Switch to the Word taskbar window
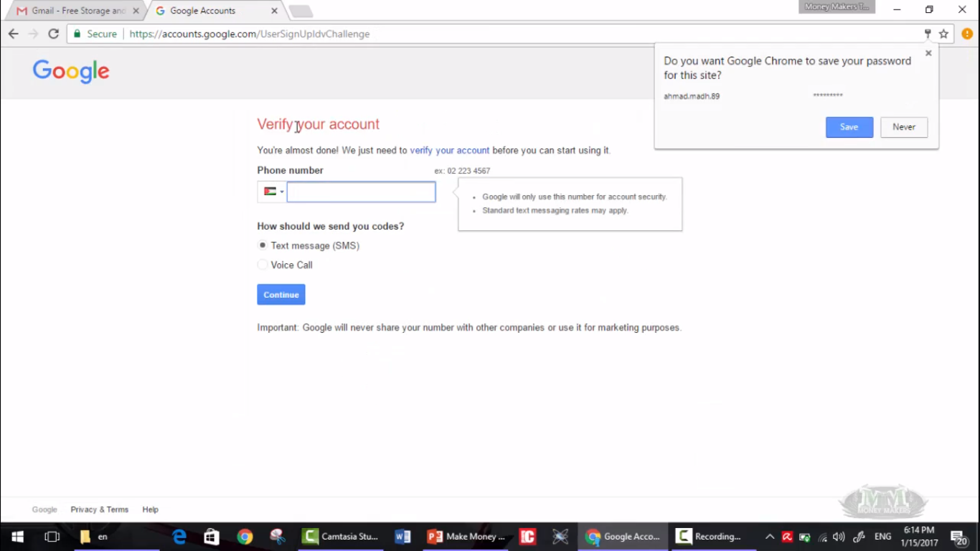Screen dimensions: 980x551 tap(402, 537)
